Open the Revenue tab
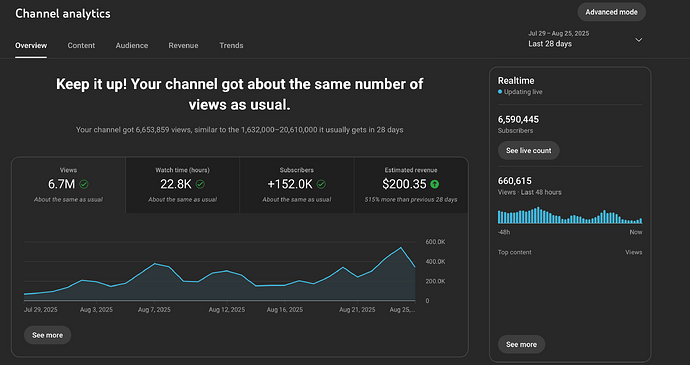Image resolution: width=690 pixels, height=365 pixels. pos(183,45)
